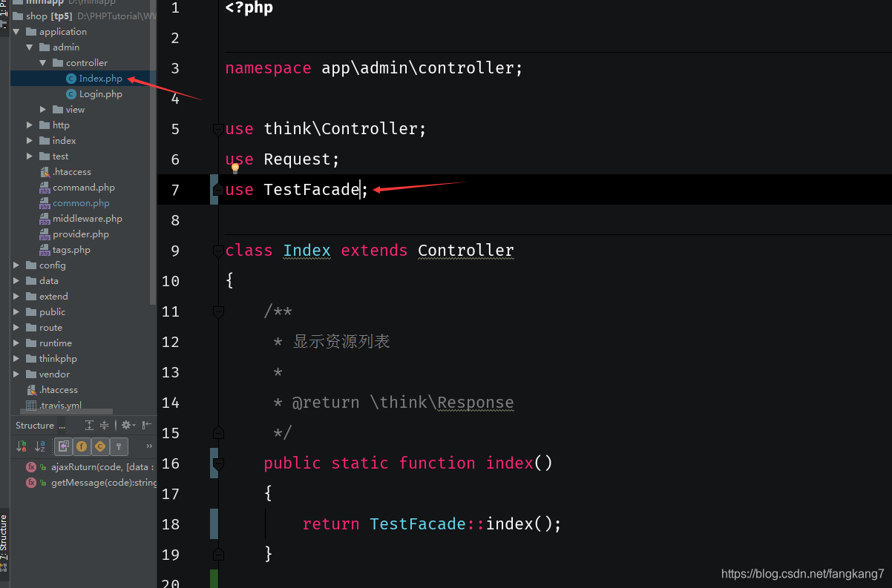892x588 pixels.
Task: Open command.php file
Action: [x=84, y=188]
